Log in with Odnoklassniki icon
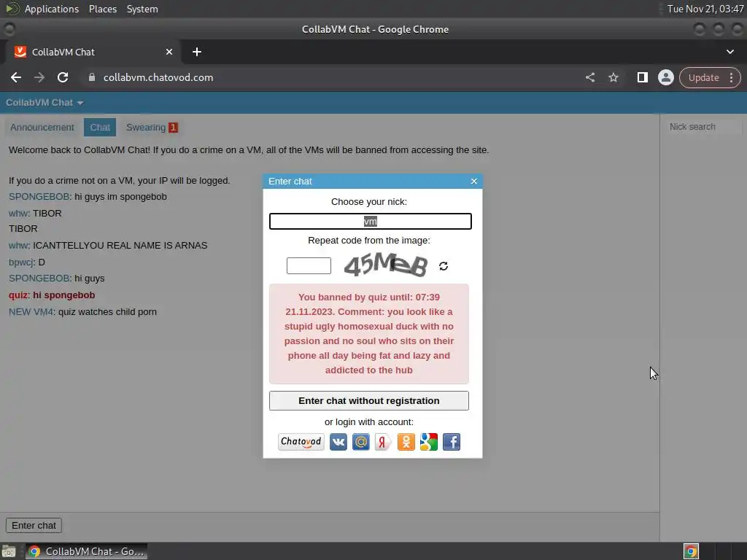Image resolution: width=747 pixels, height=560 pixels. [406, 442]
